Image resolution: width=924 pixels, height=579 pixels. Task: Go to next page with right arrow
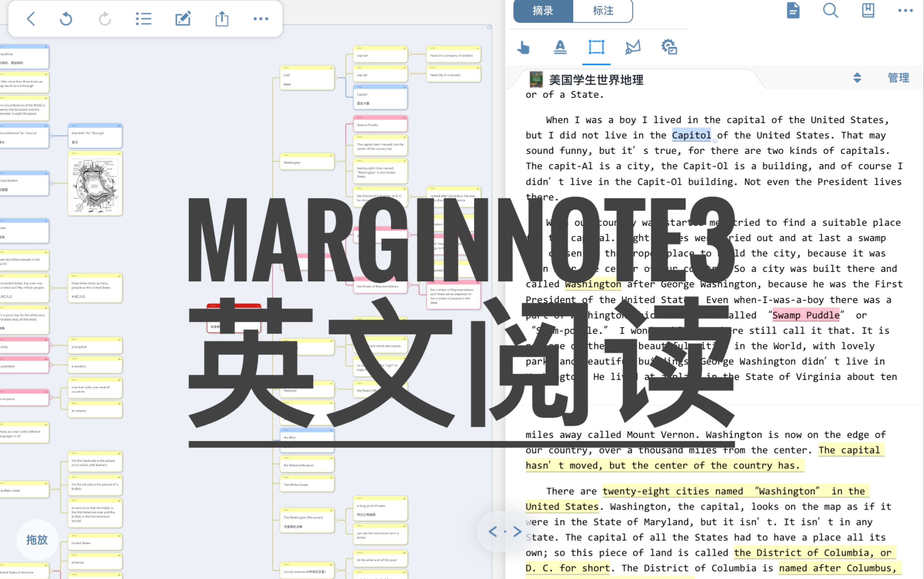click(x=517, y=531)
